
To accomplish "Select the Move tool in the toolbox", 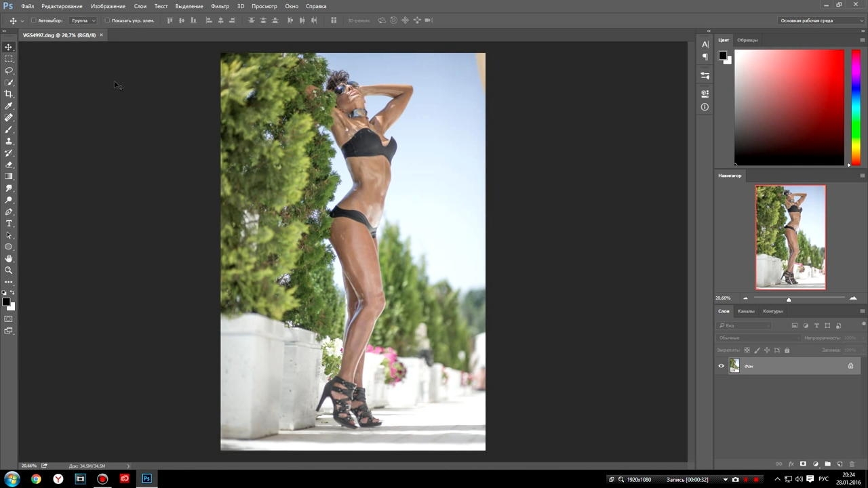I will (x=9, y=47).
